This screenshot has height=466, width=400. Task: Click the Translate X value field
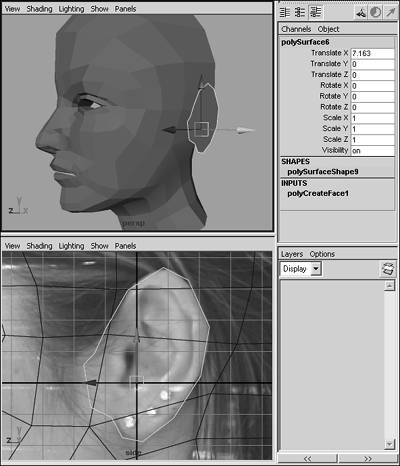click(x=373, y=53)
